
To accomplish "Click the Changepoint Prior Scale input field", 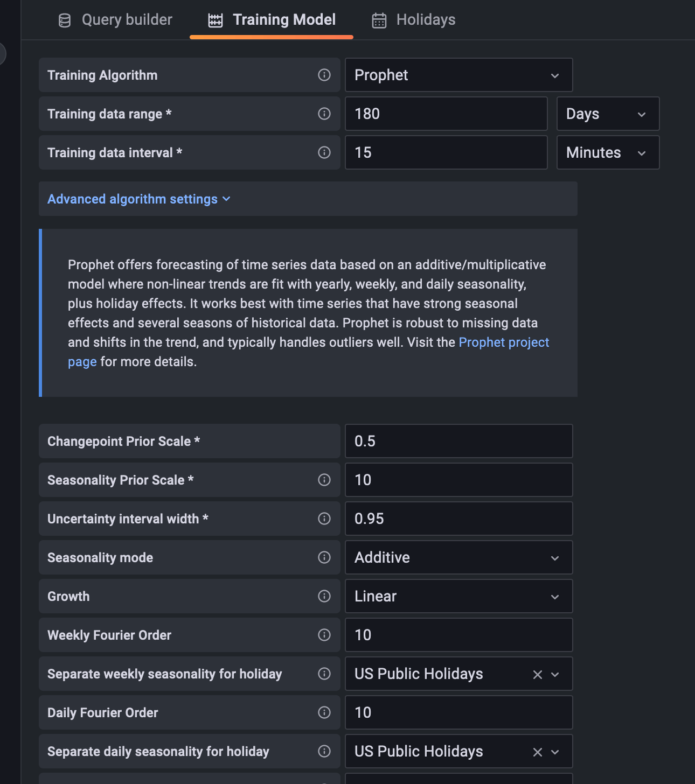I will click(458, 441).
